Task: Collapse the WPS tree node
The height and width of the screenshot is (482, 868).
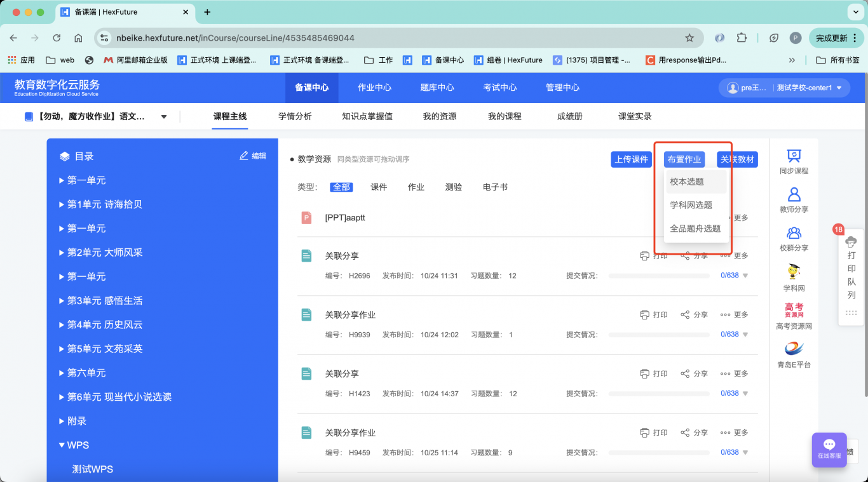Action: pos(62,445)
